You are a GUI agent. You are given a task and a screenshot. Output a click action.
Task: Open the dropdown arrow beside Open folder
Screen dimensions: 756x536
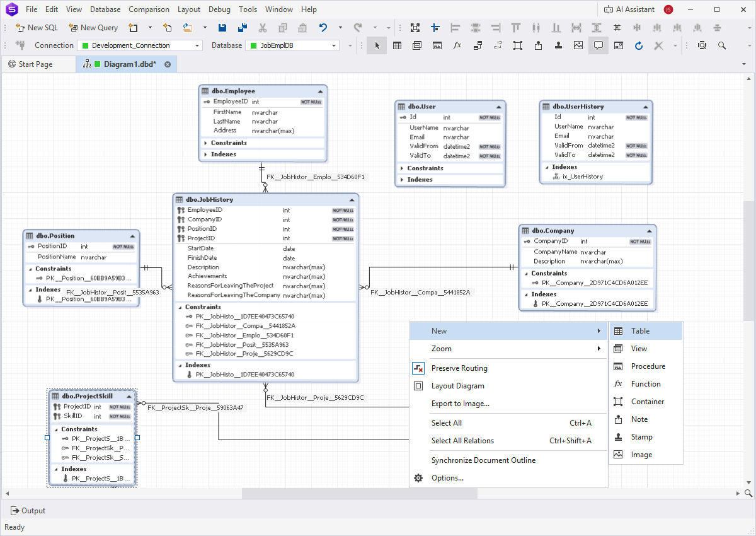(205, 28)
